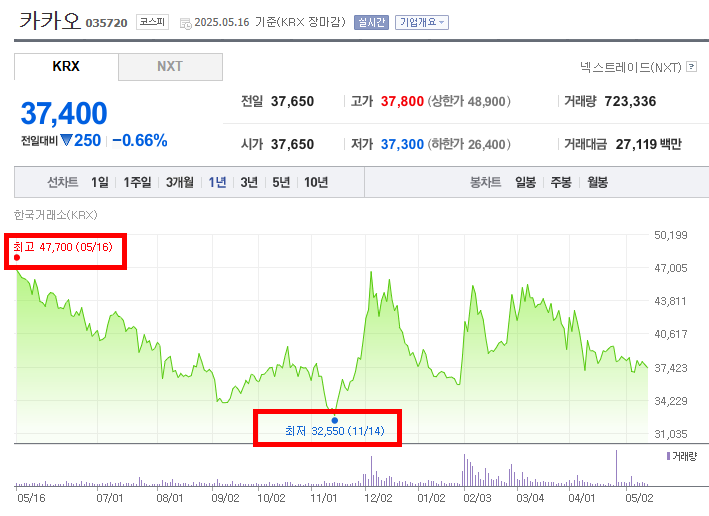Click the 거래대금 value 27,119 백만

648,144
